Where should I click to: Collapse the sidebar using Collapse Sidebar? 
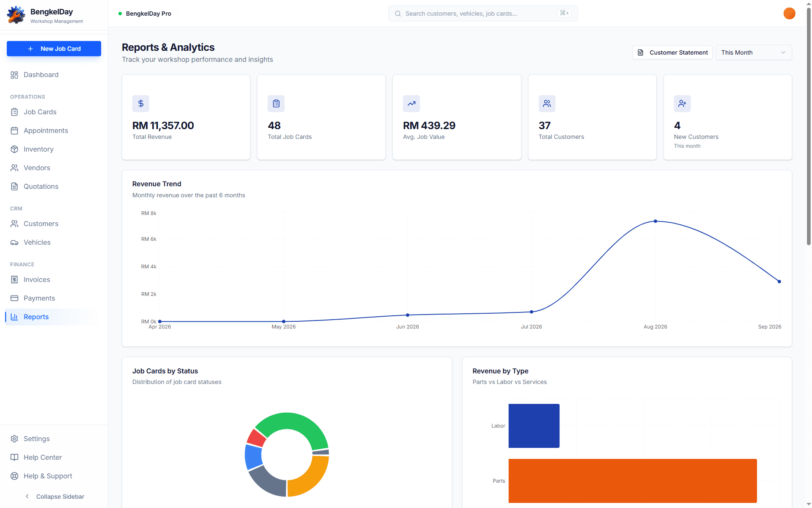tap(54, 497)
